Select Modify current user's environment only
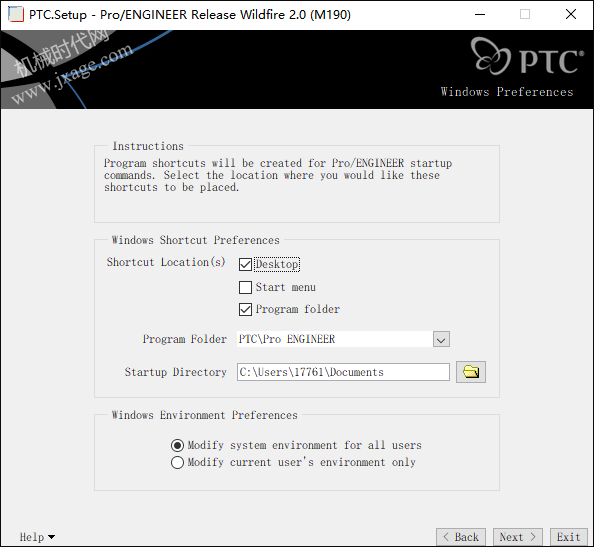The height and width of the screenshot is (547, 594). [177, 463]
